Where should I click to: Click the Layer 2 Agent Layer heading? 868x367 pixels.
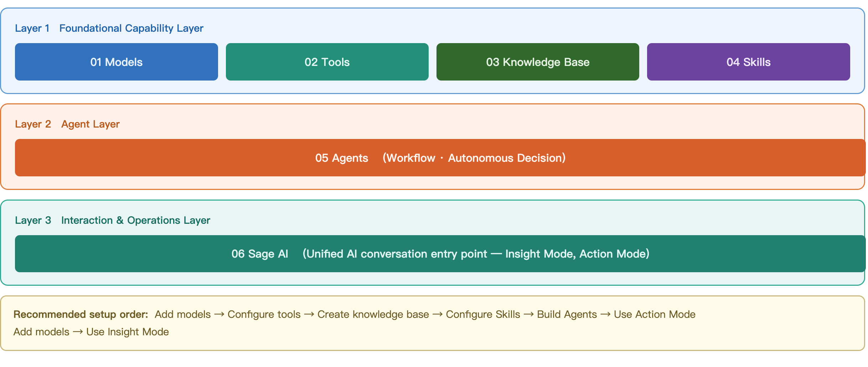(67, 124)
